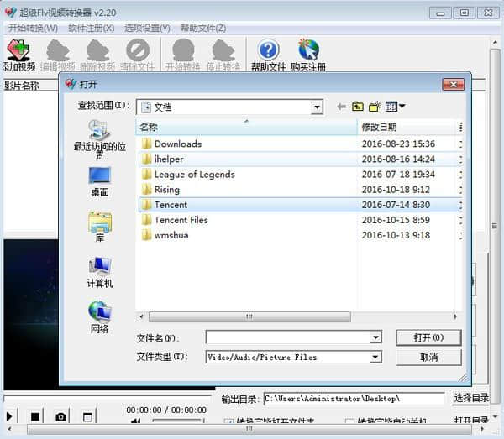Click the Buy Registration (购买注册) icon
This screenshot has width=504, height=439.
click(x=308, y=53)
